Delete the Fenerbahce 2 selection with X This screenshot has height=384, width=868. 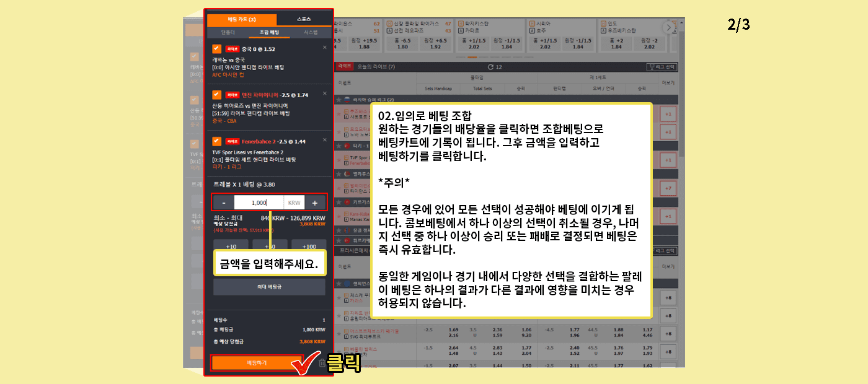pyautogui.click(x=324, y=139)
